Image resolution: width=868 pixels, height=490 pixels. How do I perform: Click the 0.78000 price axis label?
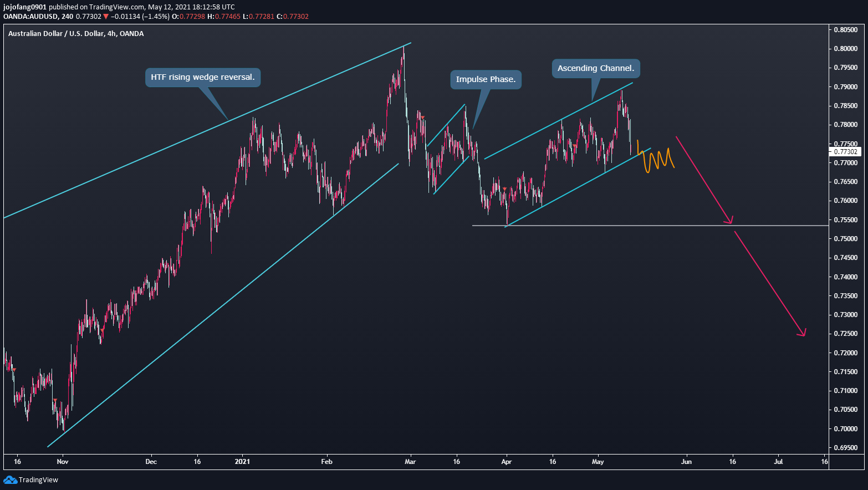pos(846,125)
